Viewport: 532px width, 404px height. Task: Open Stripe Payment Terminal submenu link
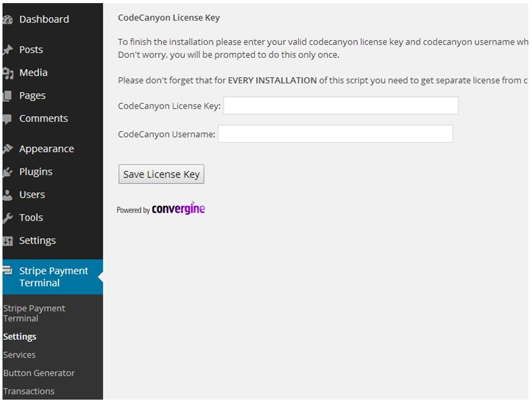click(x=34, y=314)
